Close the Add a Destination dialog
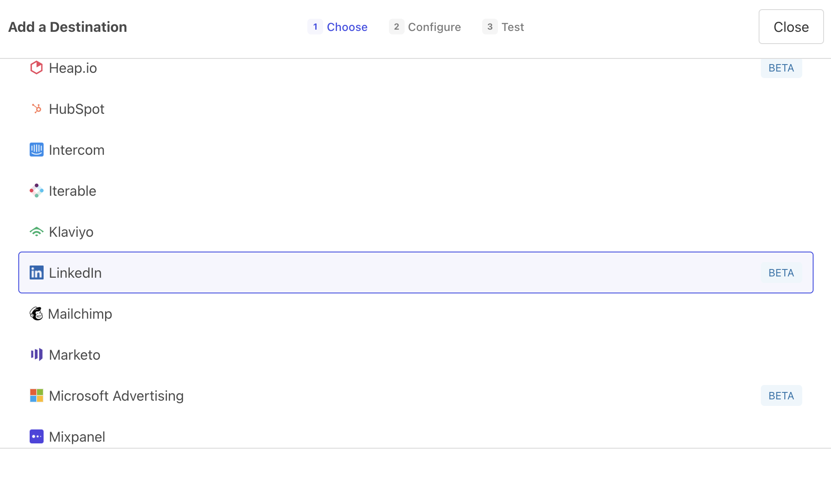Viewport: 831px width, 504px height. [791, 27]
